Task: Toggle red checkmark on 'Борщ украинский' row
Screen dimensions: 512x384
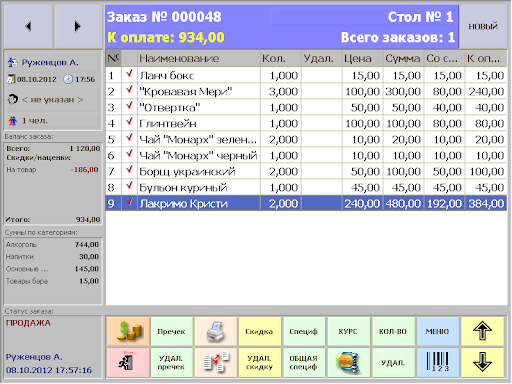Action: point(130,171)
